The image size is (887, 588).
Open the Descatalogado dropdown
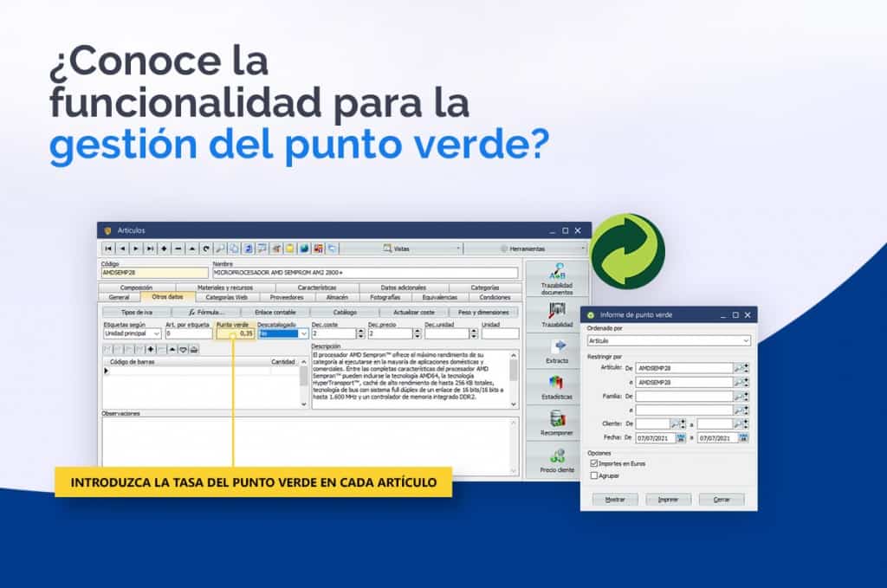point(303,333)
